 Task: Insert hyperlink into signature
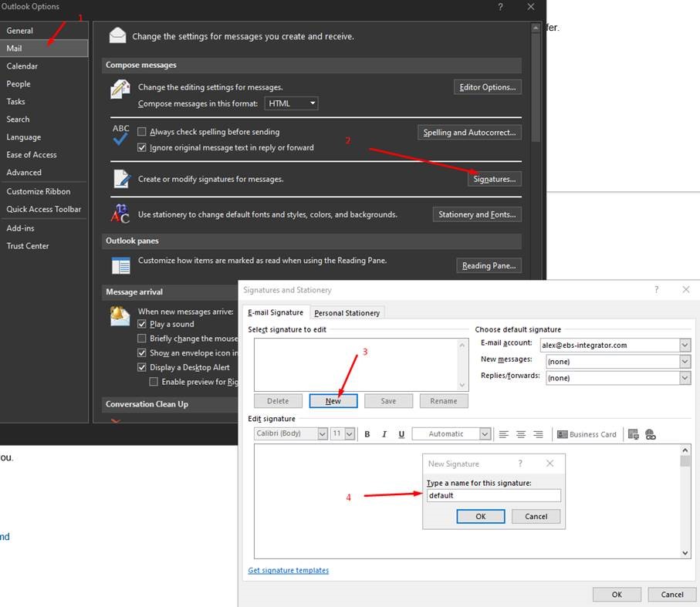click(x=651, y=434)
